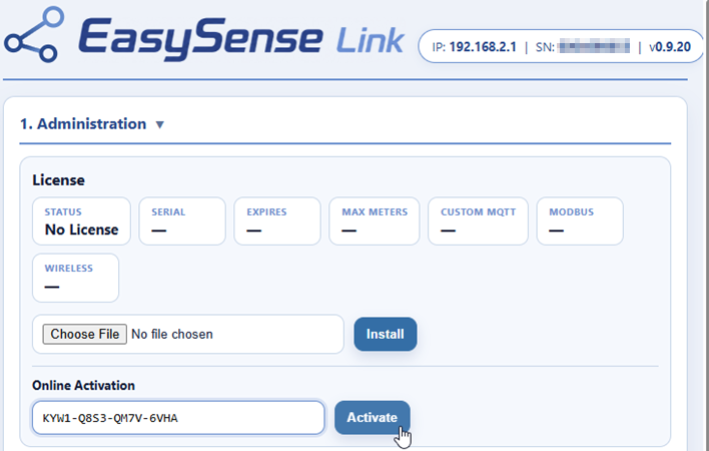
Task: Click the STATUS No License card
Action: [81, 221]
